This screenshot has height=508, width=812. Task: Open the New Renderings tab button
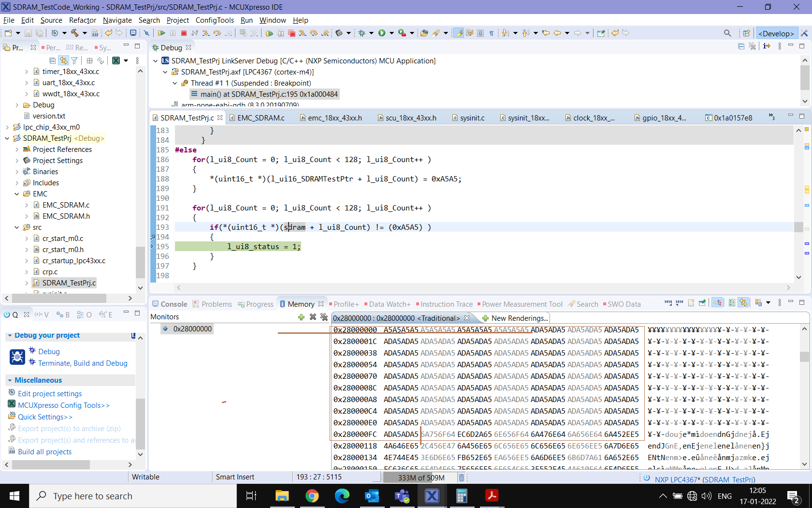tap(515, 318)
